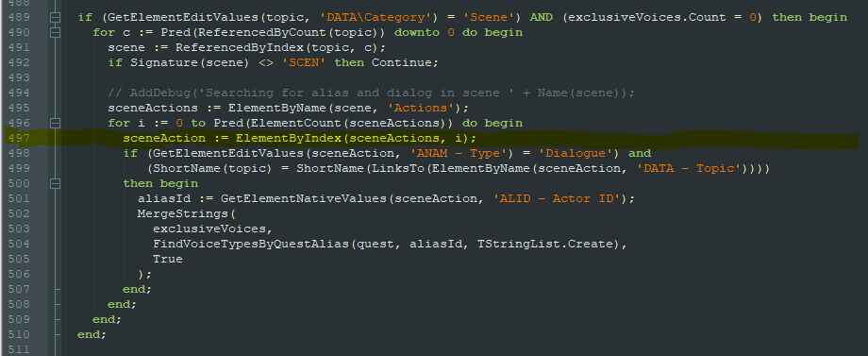Click 'aliasId :=' on line 501

click(x=175, y=198)
